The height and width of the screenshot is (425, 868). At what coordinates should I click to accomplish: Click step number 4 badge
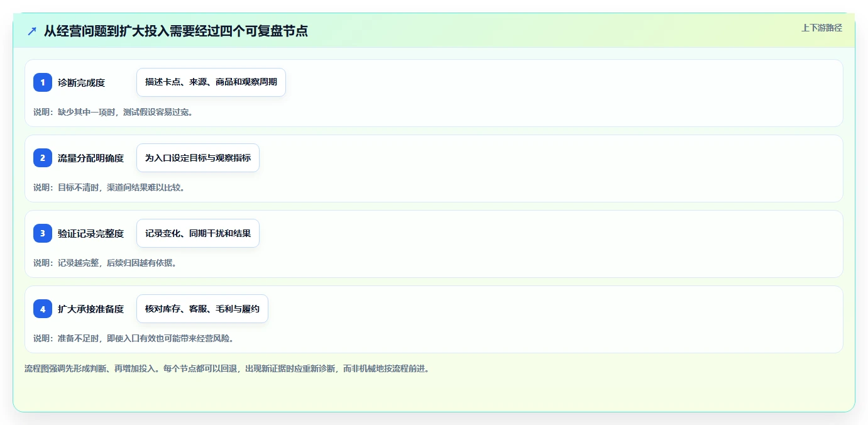(x=43, y=309)
